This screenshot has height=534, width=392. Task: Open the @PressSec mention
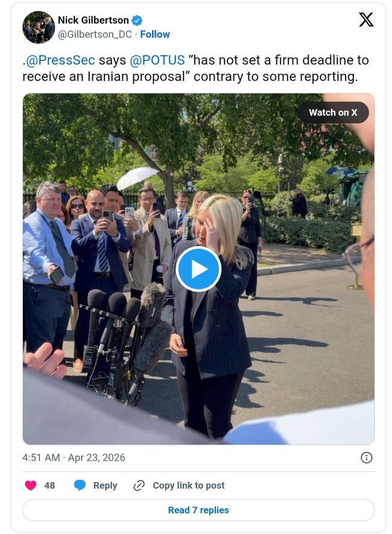coord(60,60)
